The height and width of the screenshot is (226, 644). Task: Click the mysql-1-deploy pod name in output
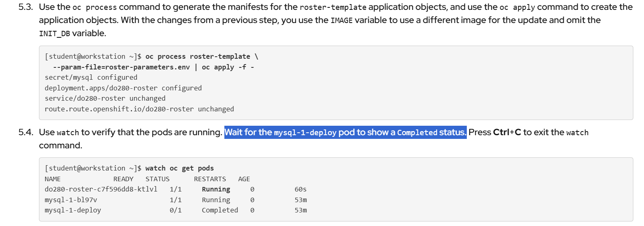[73, 210]
